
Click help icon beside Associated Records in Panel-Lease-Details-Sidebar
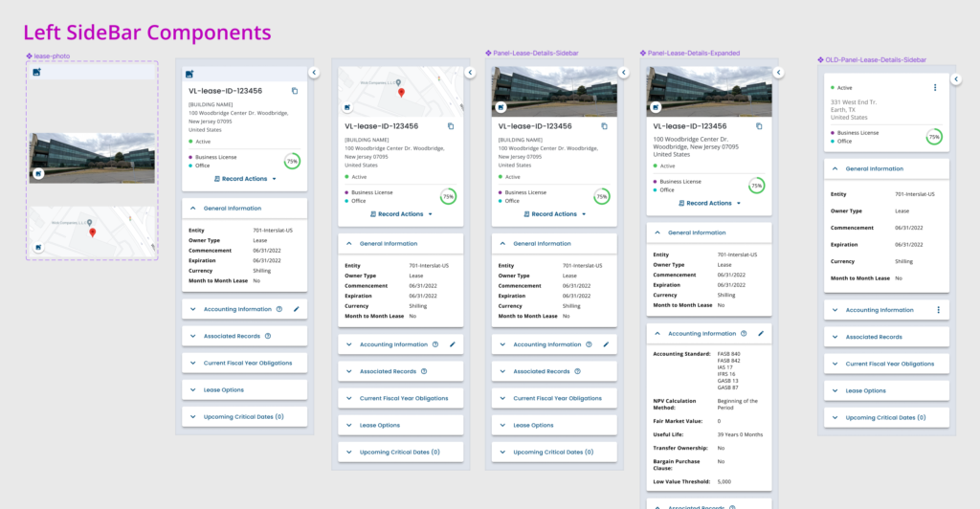pyautogui.click(x=578, y=371)
